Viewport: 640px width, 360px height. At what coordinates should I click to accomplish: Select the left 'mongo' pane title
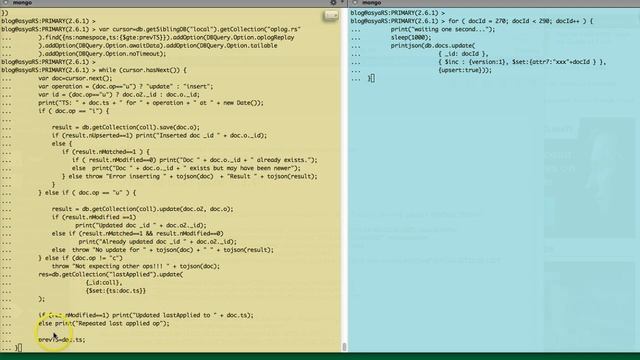point(22,2)
